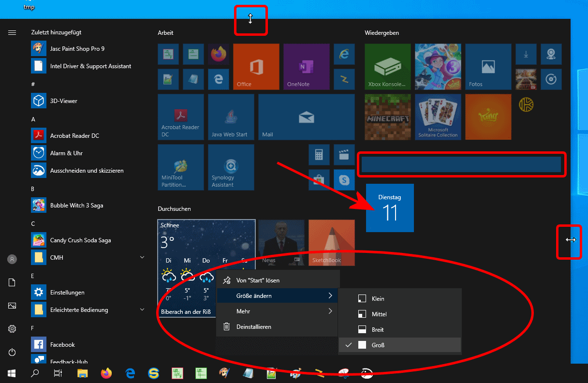Open the Microsoft Solitaire Collection tile
This screenshot has height=383, width=588.
pyautogui.click(x=438, y=117)
